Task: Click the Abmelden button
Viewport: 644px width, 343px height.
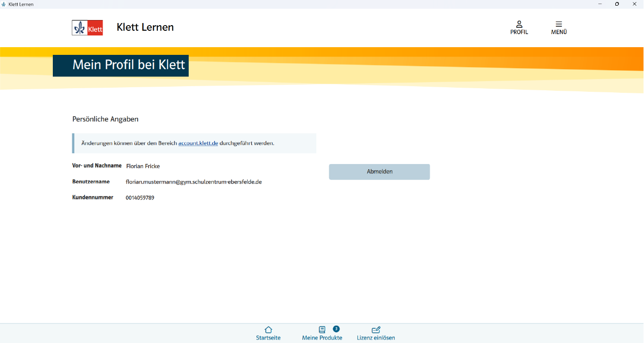Action: point(379,172)
